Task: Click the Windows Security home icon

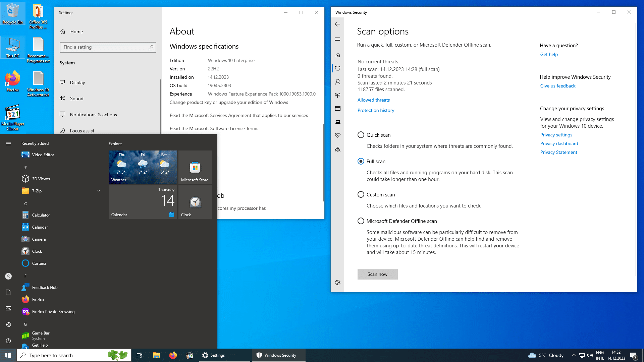Action: (x=338, y=55)
